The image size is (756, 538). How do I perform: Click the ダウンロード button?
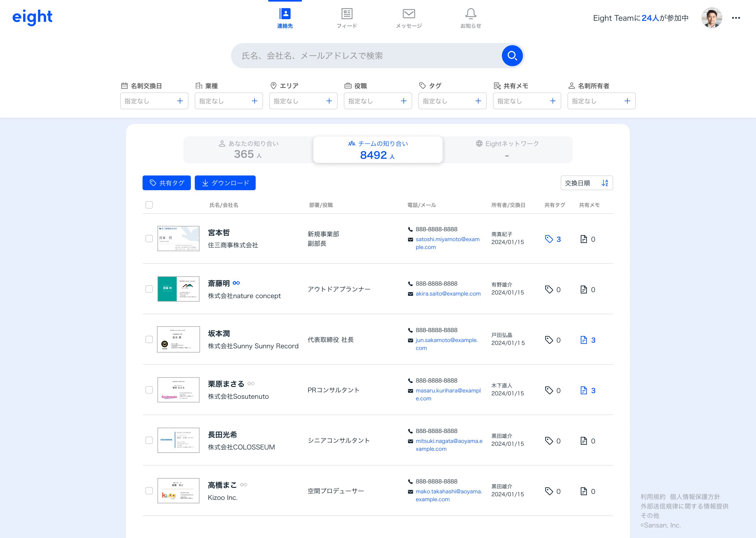point(225,183)
